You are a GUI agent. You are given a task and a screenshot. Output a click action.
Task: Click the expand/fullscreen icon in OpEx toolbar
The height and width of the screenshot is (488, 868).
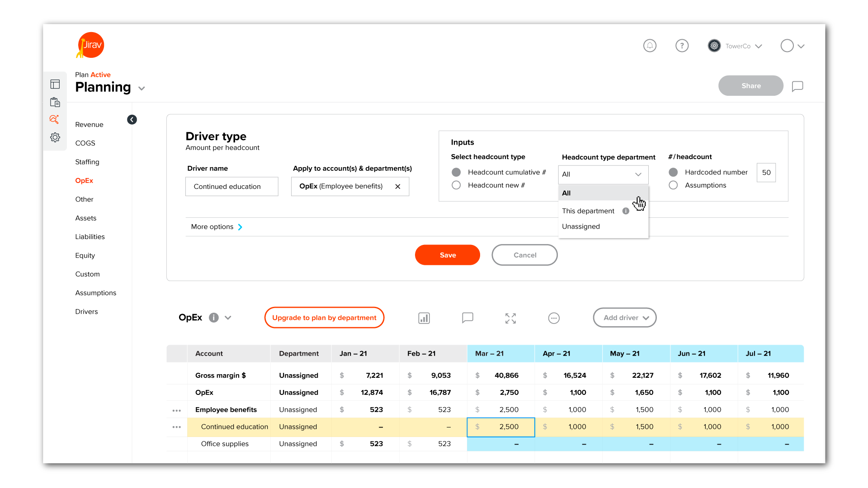(x=509, y=318)
